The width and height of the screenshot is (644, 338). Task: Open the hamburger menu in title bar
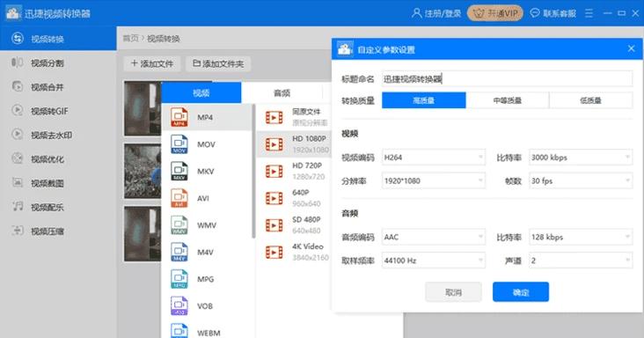coord(589,13)
